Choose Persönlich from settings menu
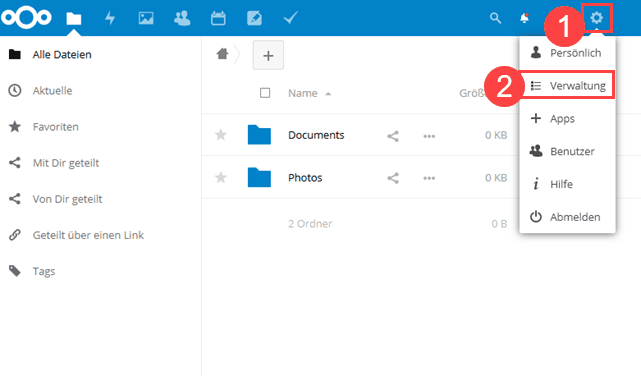The image size is (641, 376). (x=567, y=53)
